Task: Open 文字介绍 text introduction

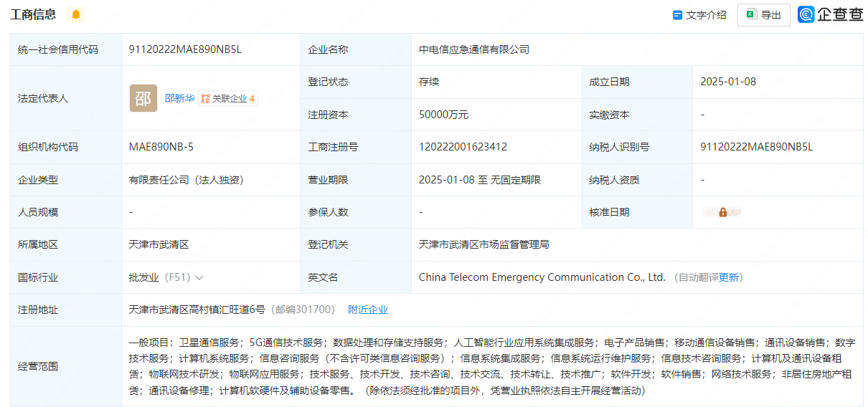Action: coord(699,14)
